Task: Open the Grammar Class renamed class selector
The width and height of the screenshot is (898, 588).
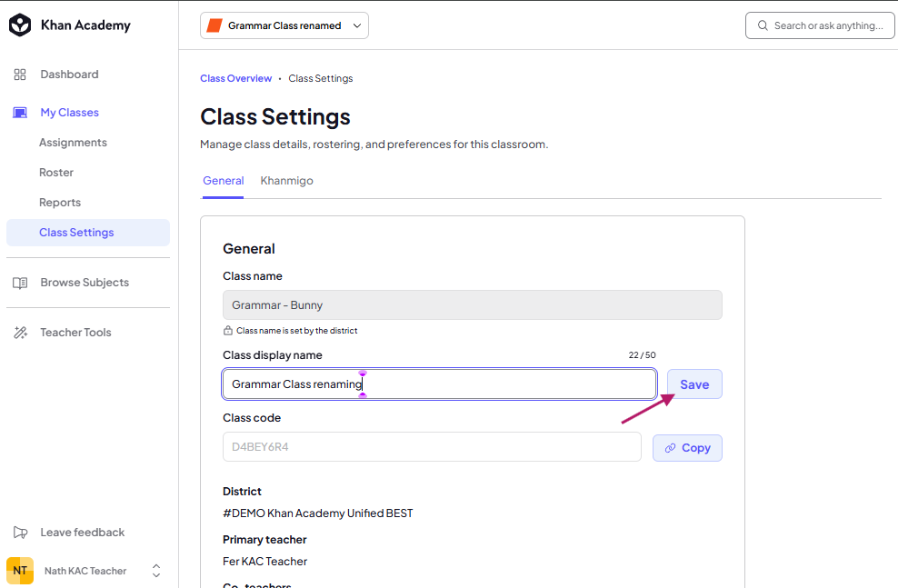Action: coord(284,25)
